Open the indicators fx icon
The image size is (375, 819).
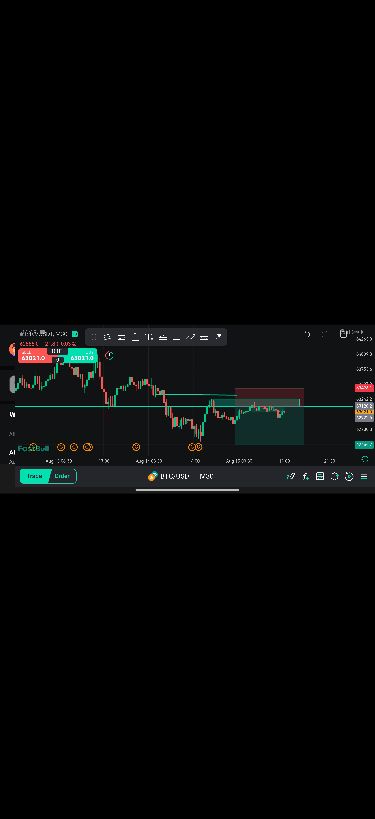pyautogui.click(x=306, y=476)
